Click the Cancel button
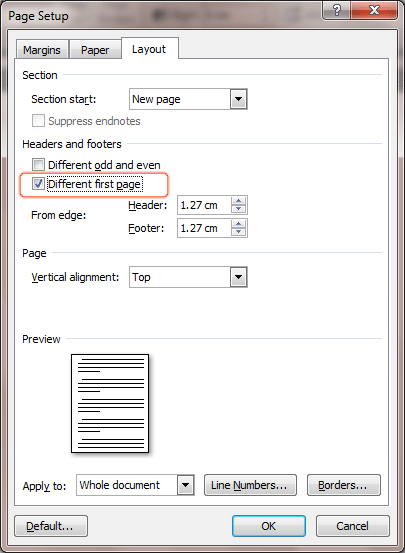405x553 pixels. click(353, 526)
